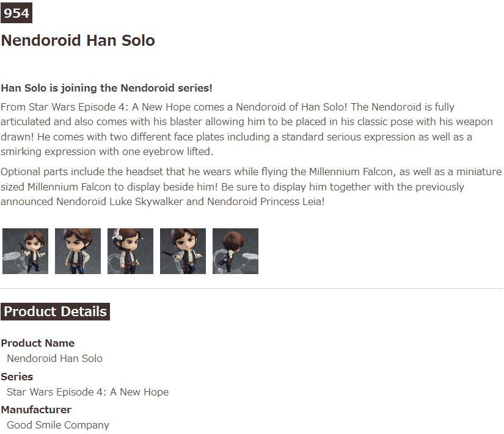
Task: Click the horizontal divider below the thumbnails
Action: tap(252, 288)
